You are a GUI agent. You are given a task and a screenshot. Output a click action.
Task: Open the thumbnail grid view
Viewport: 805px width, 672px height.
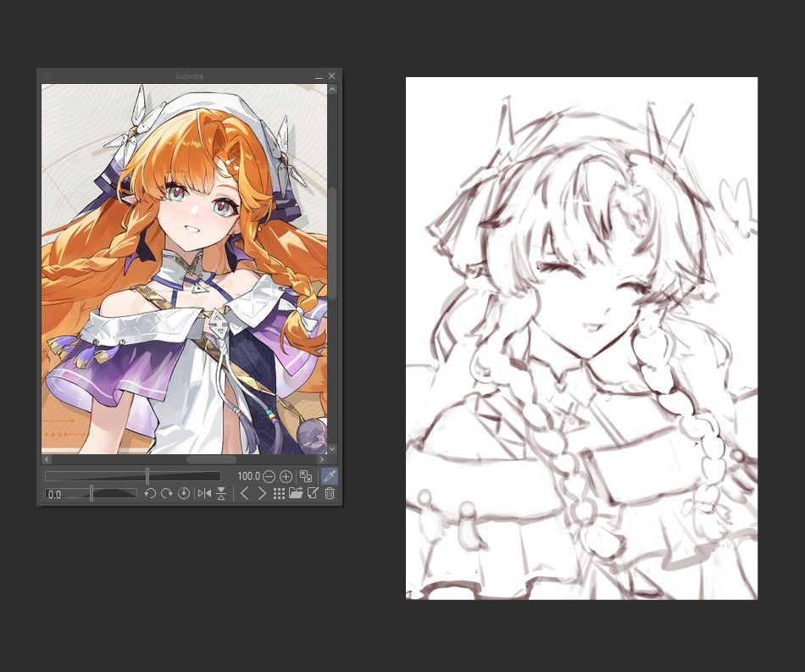pyautogui.click(x=279, y=494)
